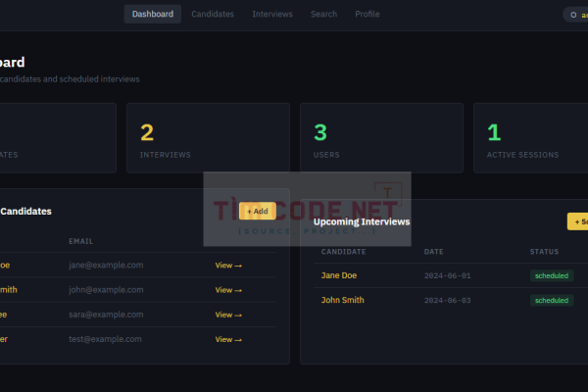Select the date 2024-06-03
588x392 pixels.
[447, 301]
